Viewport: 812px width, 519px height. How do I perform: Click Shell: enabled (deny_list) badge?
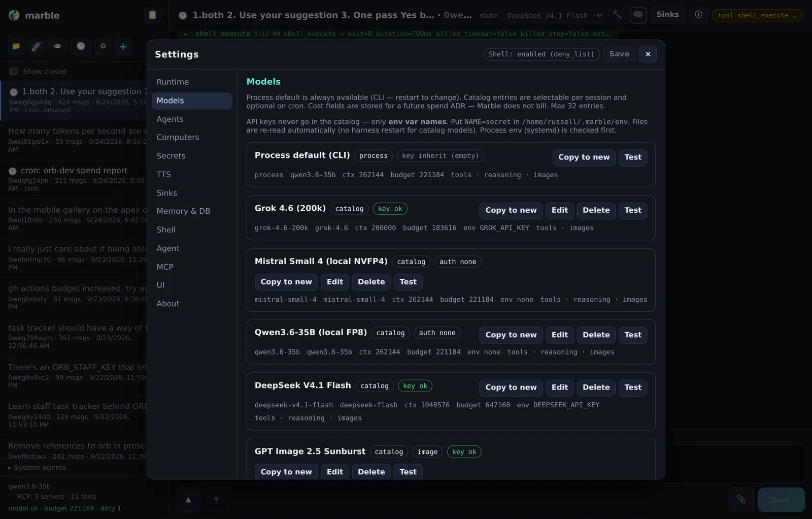tap(542, 54)
